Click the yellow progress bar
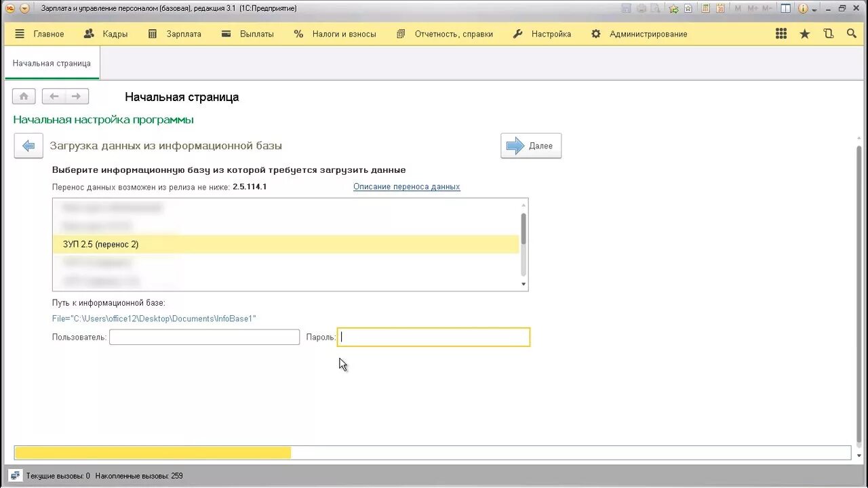 153,453
